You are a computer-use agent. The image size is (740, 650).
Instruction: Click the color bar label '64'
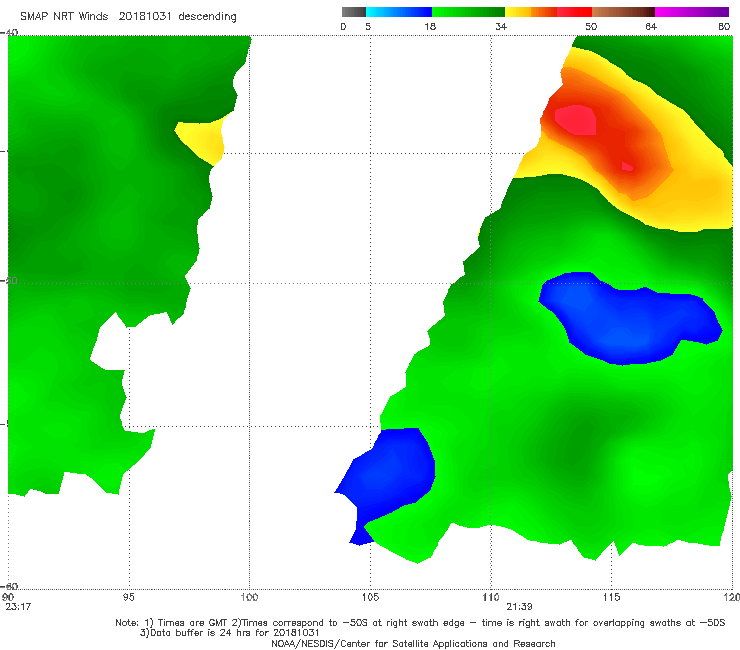pyautogui.click(x=651, y=27)
